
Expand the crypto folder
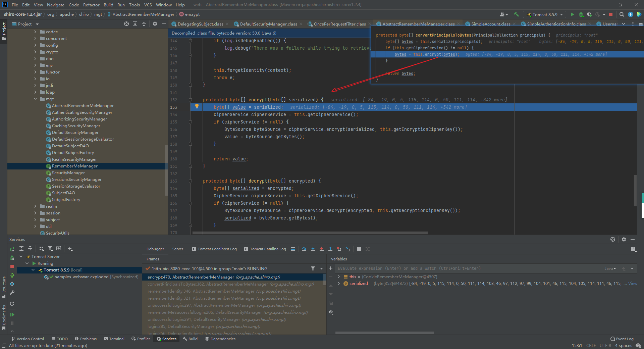(x=35, y=52)
